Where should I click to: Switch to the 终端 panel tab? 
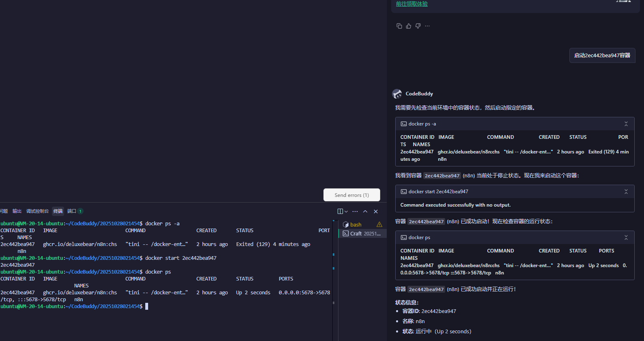pos(58,211)
